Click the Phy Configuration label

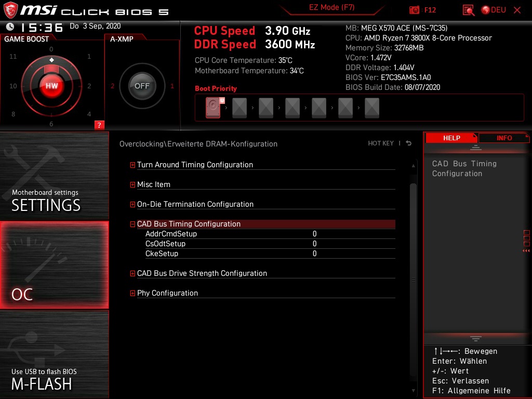coord(168,293)
